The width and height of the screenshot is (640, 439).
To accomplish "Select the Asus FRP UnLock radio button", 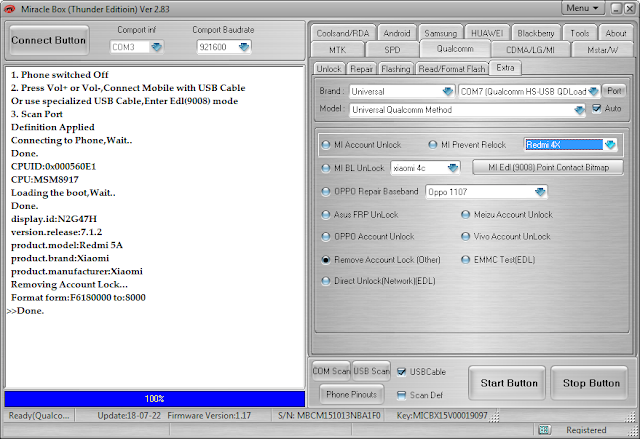I will [326, 215].
